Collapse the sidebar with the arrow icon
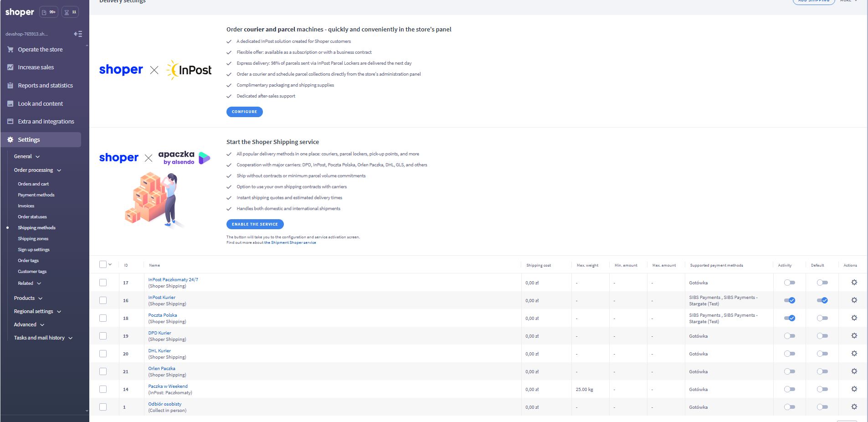Image resolution: width=868 pixels, height=422 pixels. pyautogui.click(x=78, y=34)
